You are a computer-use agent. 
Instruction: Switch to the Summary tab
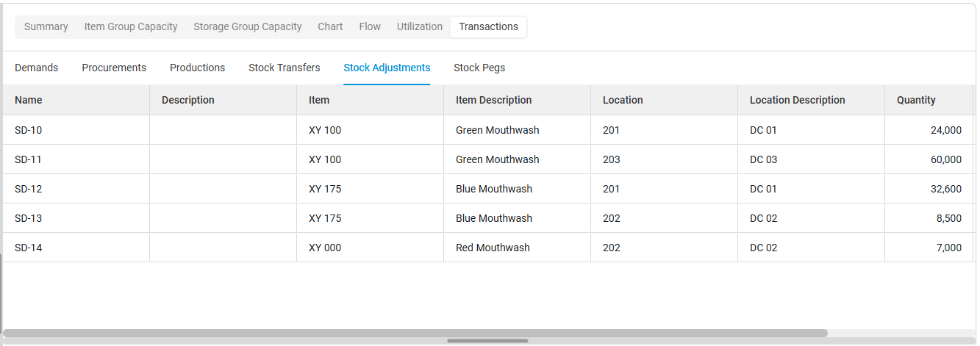(46, 26)
